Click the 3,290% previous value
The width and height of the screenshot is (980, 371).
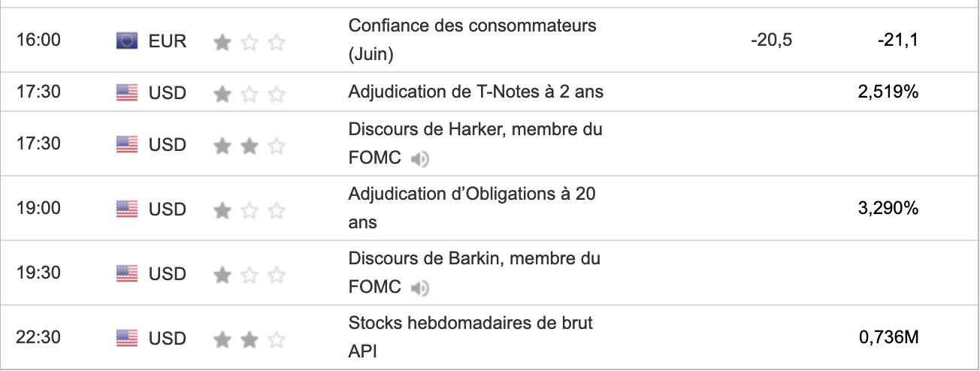pos(889,209)
